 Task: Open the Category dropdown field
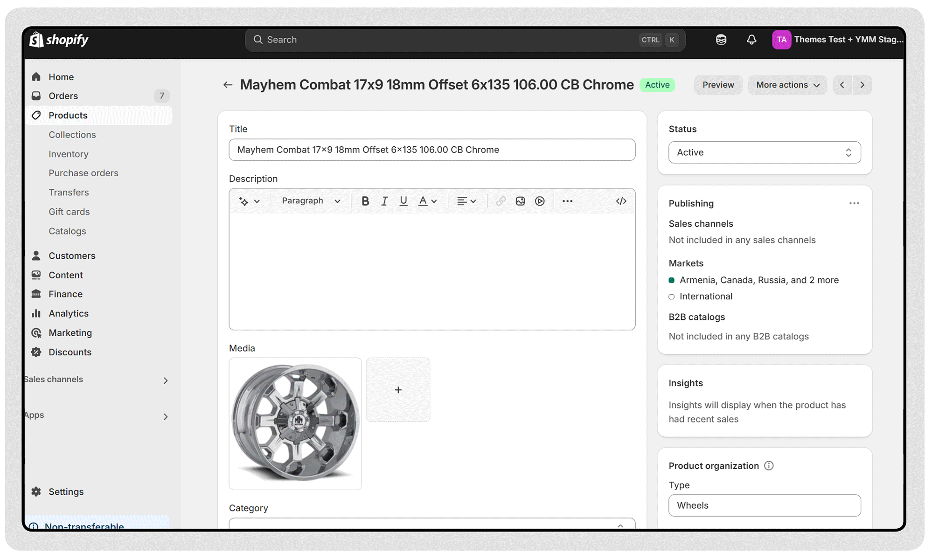[432, 523]
